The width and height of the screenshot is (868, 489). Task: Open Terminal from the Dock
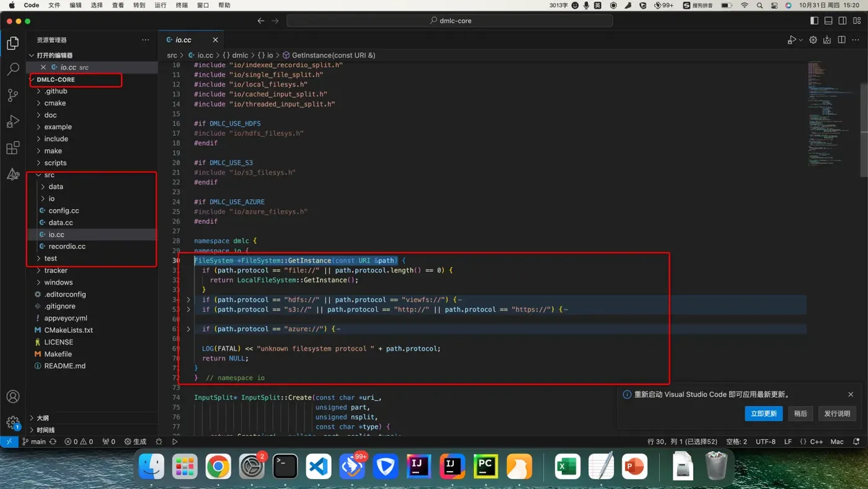(x=285, y=467)
